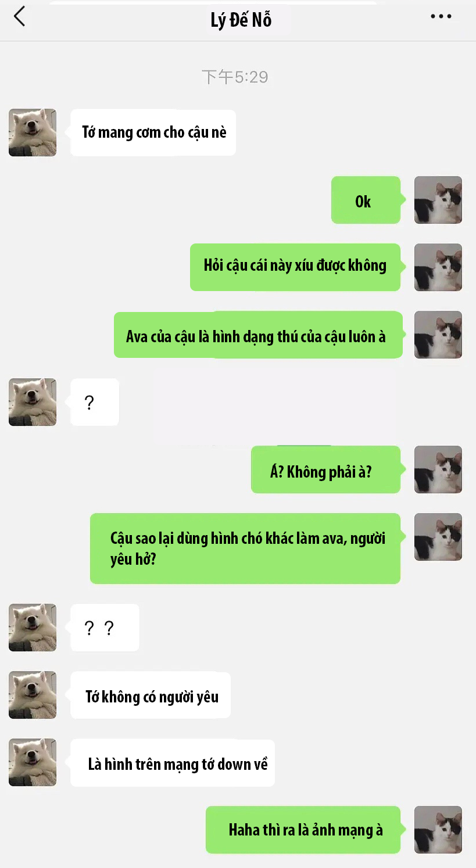Tap cat avatar beside the 'Ok' message
Screen dimensions: 476x868
click(x=438, y=200)
